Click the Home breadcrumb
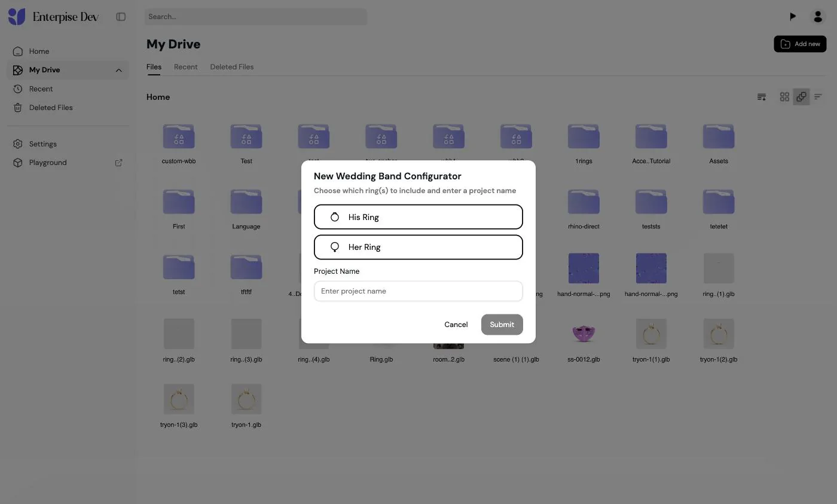Image resolution: width=837 pixels, height=504 pixels. tap(158, 97)
